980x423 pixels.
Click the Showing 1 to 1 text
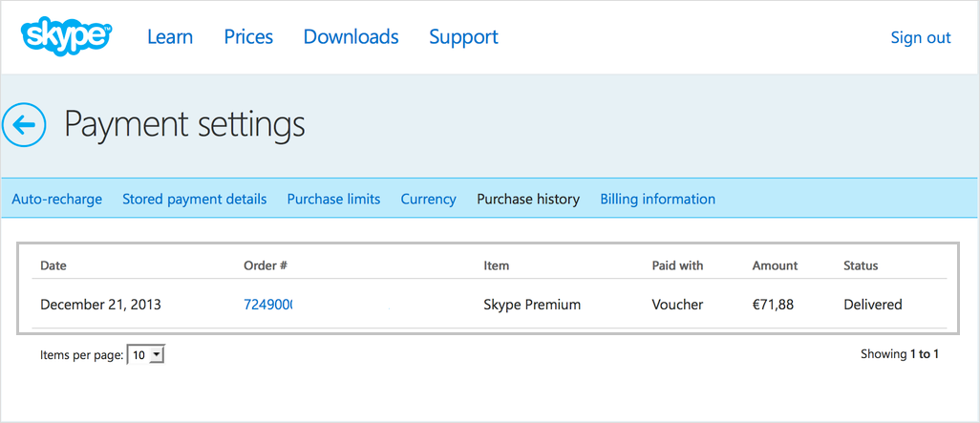coord(900,354)
